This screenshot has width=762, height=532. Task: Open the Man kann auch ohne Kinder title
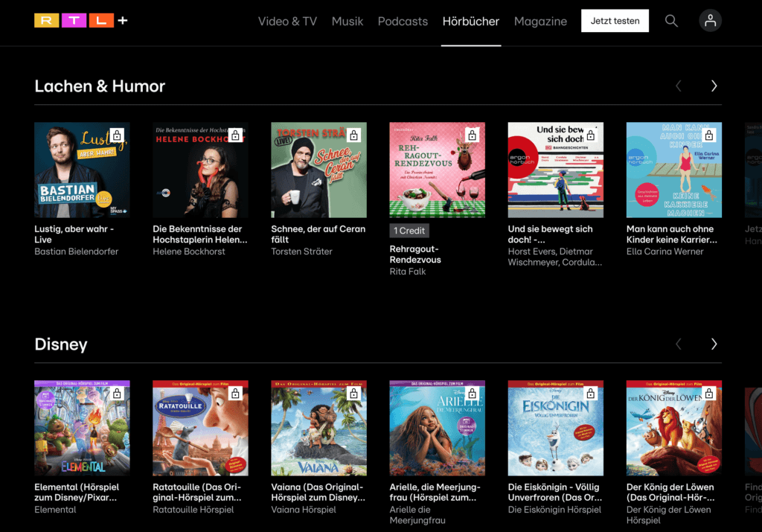672,234
